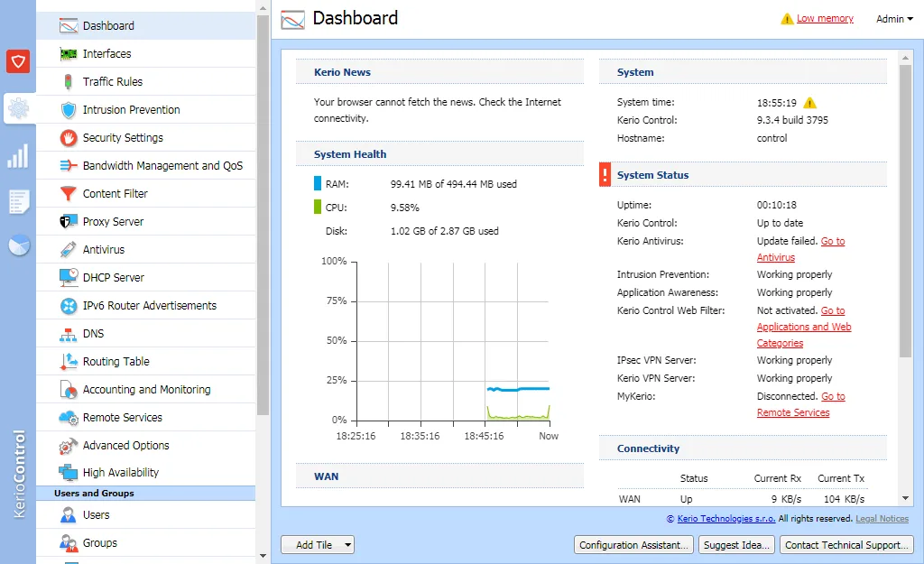
Task: Click the Routing Table icon
Action: pos(69,361)
